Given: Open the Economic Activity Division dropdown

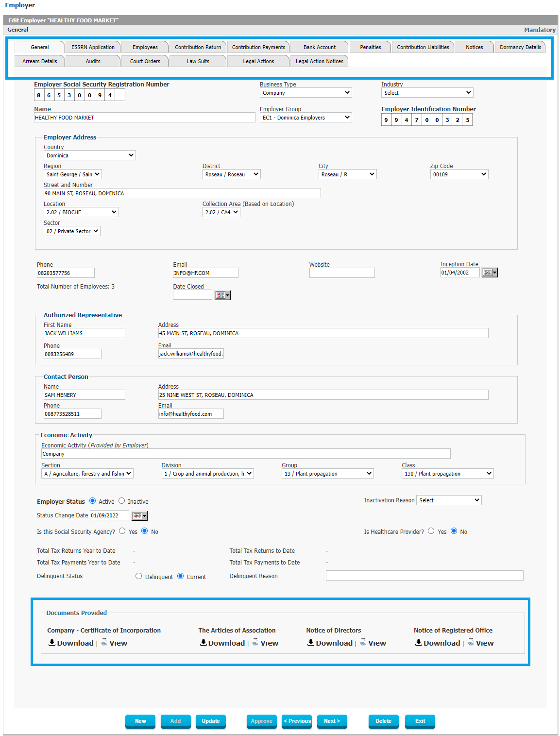Looking at the screenshot, I should tap(208, 474).
